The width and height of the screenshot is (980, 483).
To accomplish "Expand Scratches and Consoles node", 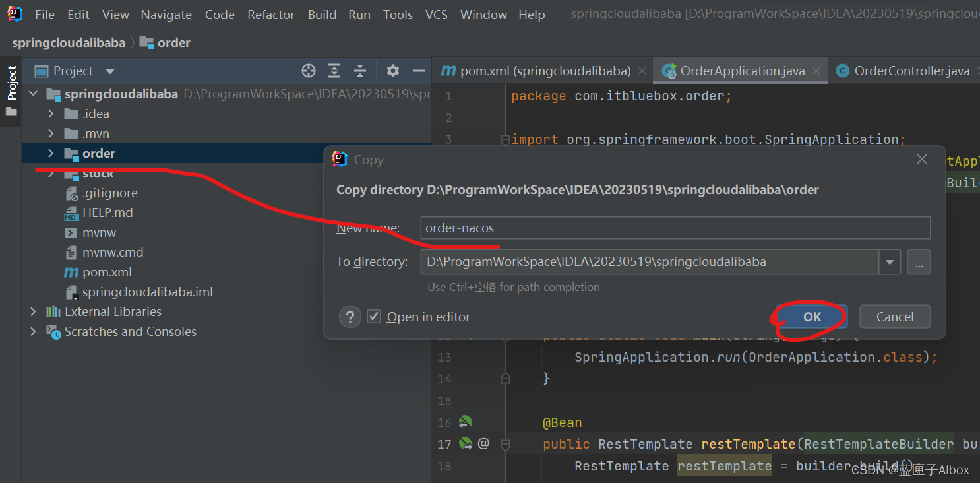I will pos(33,331).
